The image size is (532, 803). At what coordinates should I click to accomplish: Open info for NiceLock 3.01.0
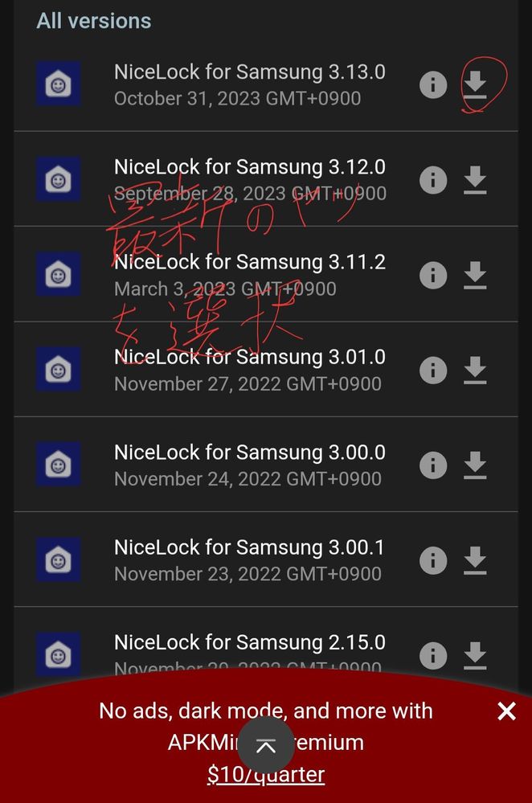pos(433,370)
